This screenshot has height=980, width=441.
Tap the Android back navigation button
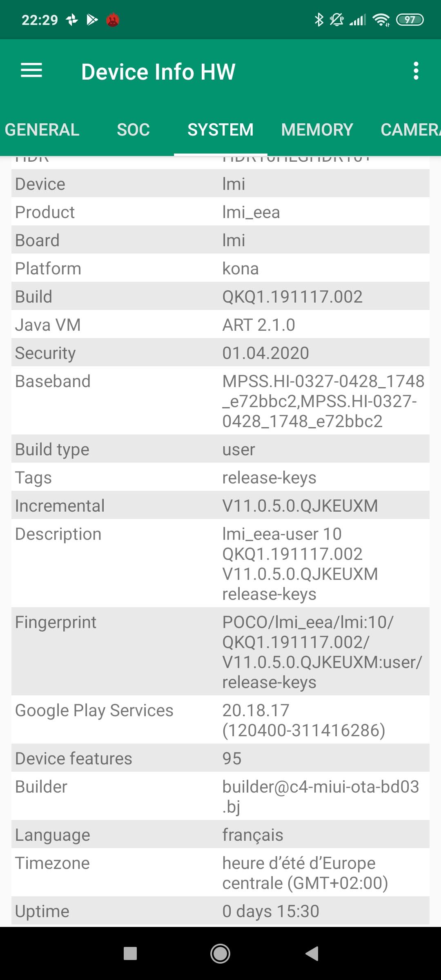pyautogui.click(x=312, y=954)
